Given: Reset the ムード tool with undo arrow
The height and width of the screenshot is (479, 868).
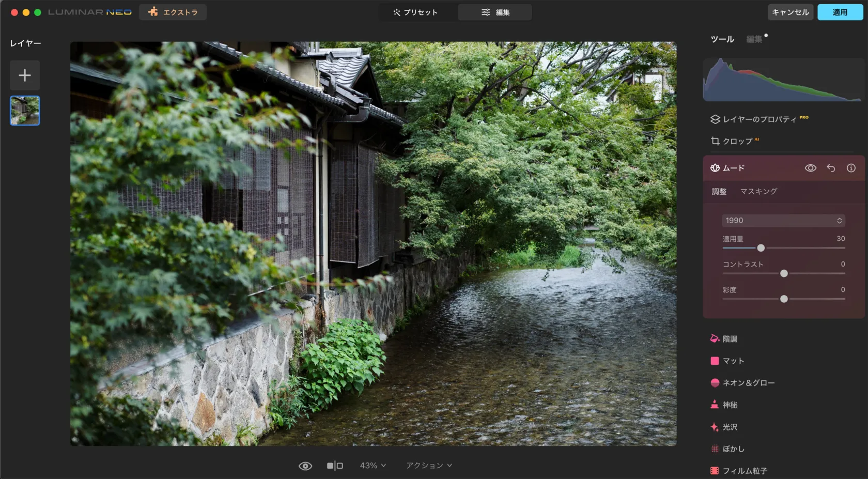Looking at the screenshot, I should (831, 168).
